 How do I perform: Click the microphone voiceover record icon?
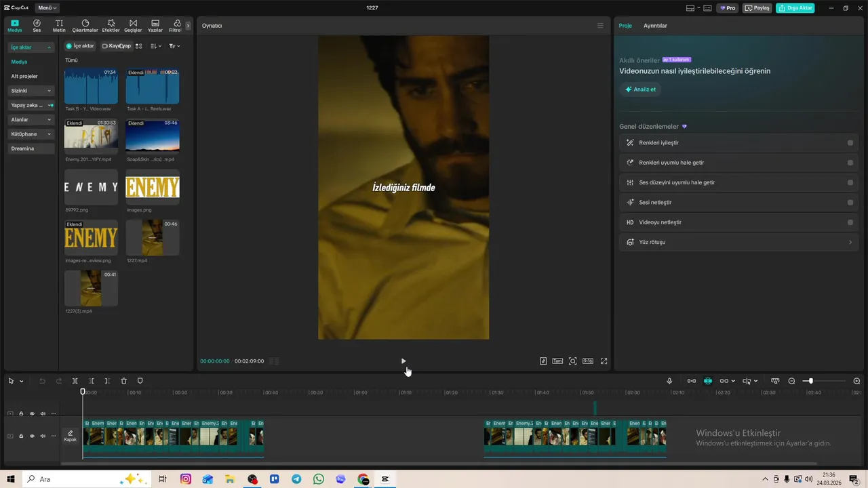point(669,381)
